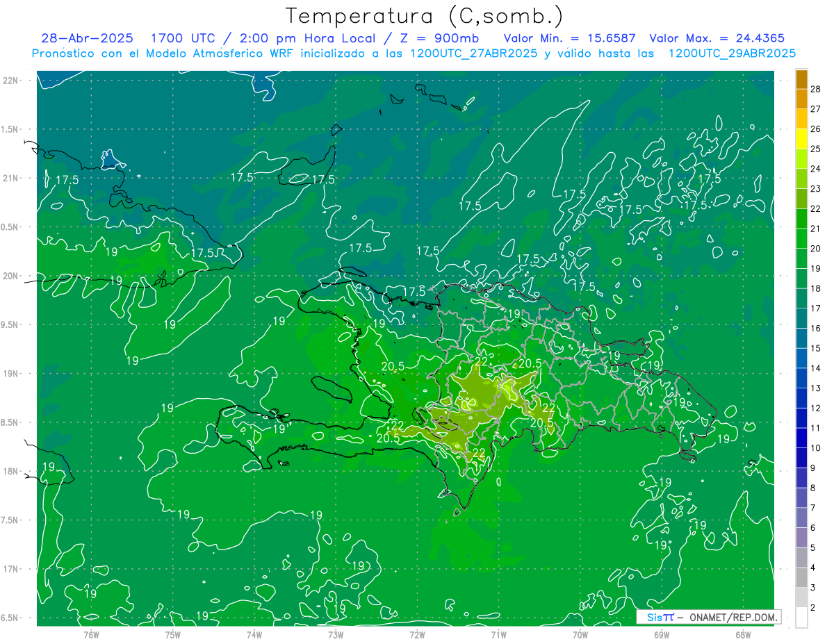Viewport: 834px width, 644px height.
Task: Click legend value label 20
Action: pos(816,248)
